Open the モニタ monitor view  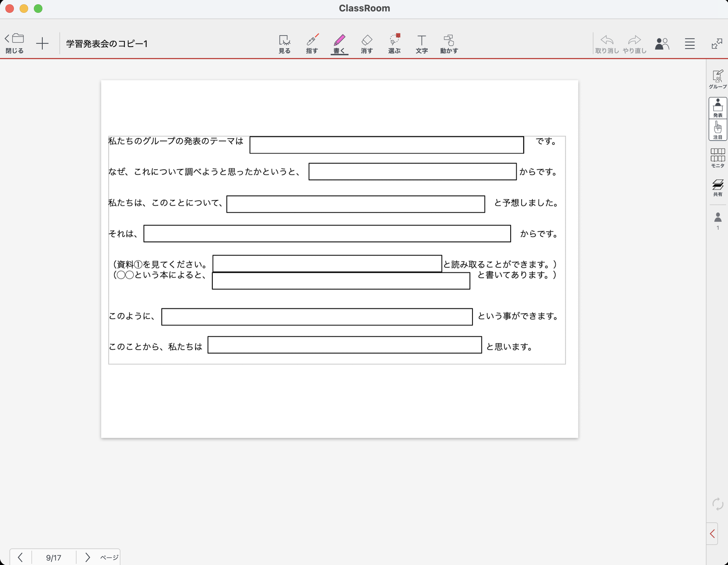[717, 158]
